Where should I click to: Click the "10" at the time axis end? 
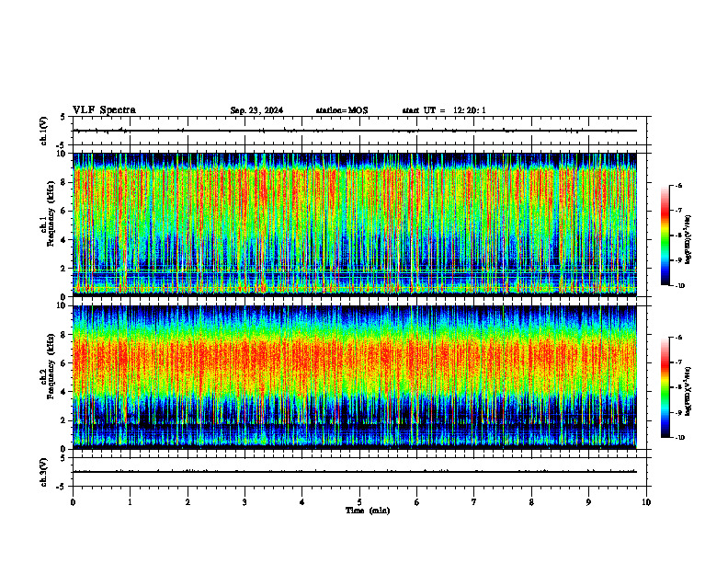click(x=646, y=502)
